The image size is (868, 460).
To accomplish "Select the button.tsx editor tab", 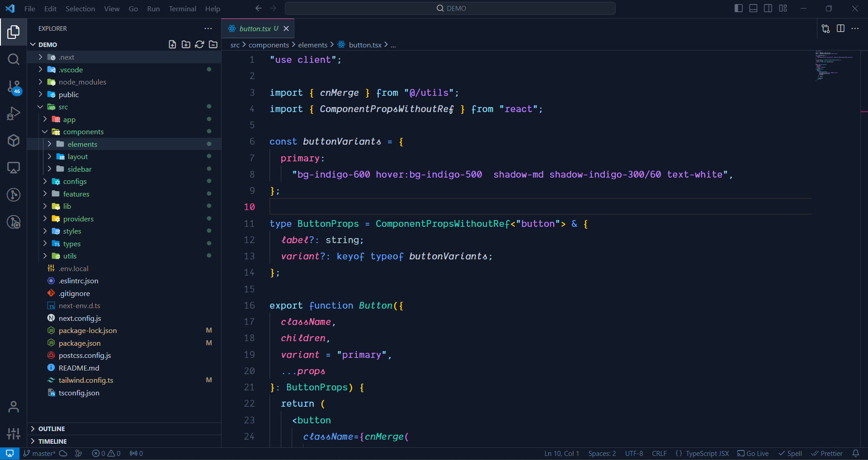I will 258,28.
